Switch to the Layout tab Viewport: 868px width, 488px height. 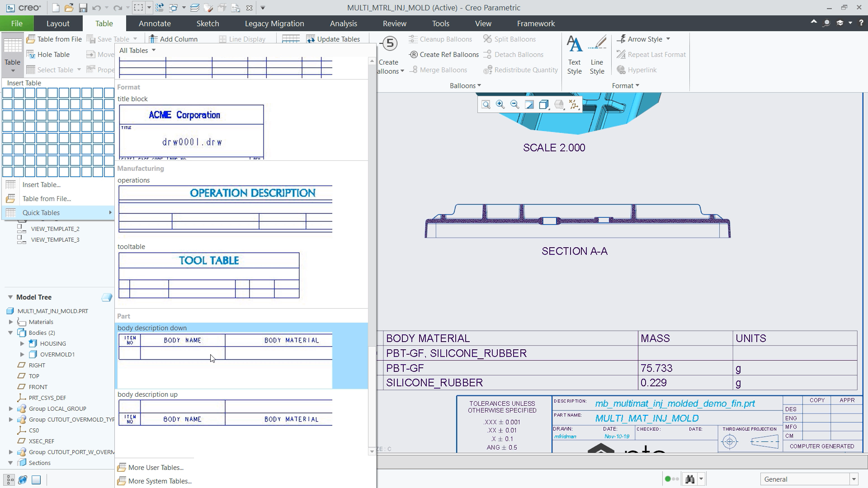(58, 23)
